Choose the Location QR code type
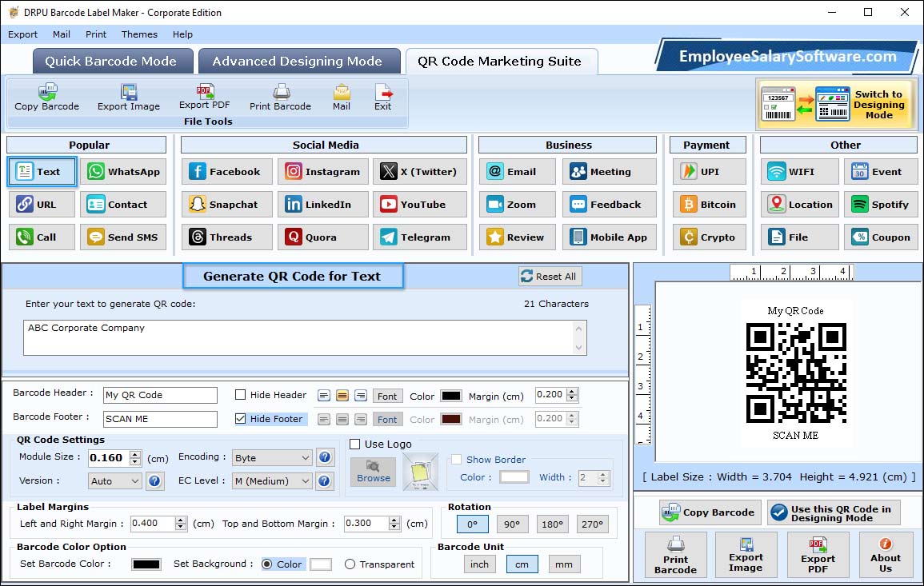The image size is (924, 586). [800, 205]
